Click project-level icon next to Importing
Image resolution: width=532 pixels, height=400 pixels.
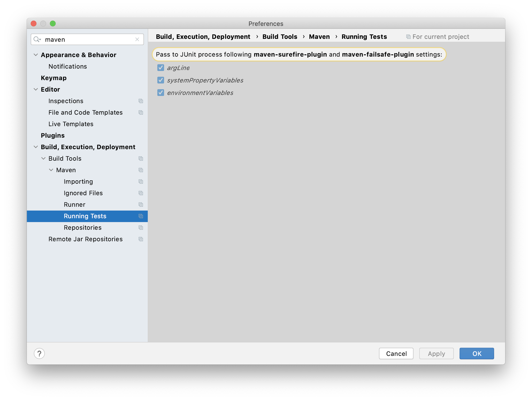(141, 182)
